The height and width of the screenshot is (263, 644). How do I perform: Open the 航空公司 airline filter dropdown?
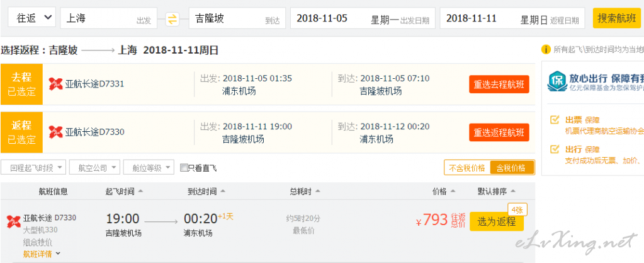[94, 168]
